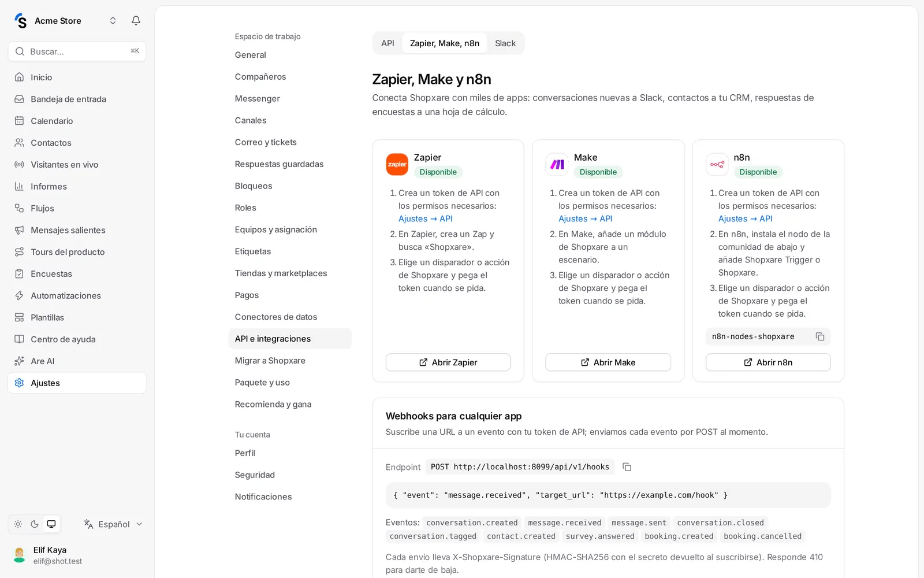Open Seguridad account settings
Screen dimensions: 924x578
[x=290, y=475]
